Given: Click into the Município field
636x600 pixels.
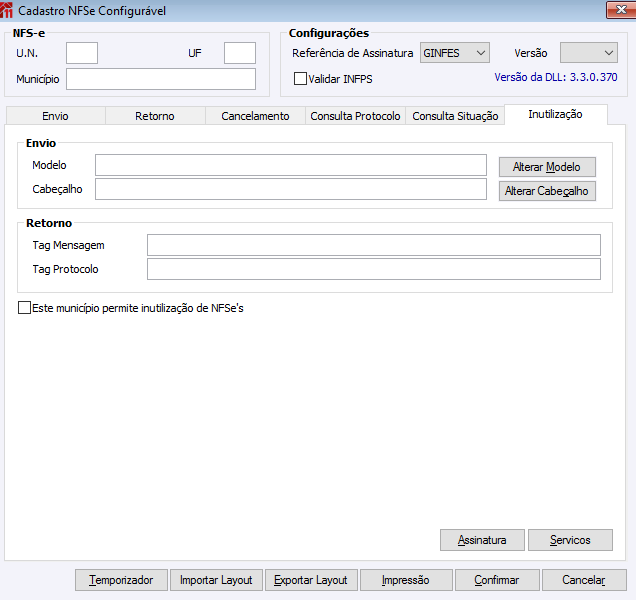Looking at the screenshot, I should click(x=161, y=79).
